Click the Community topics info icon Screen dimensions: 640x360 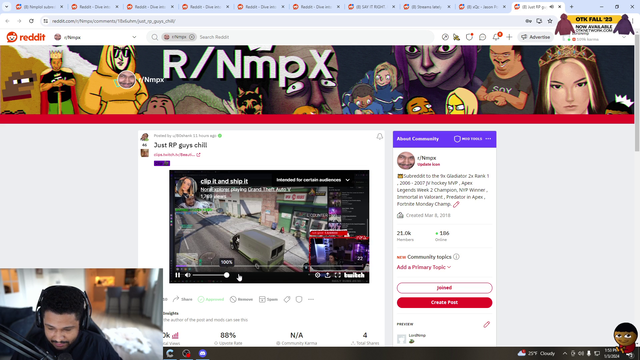pos(456,257)
